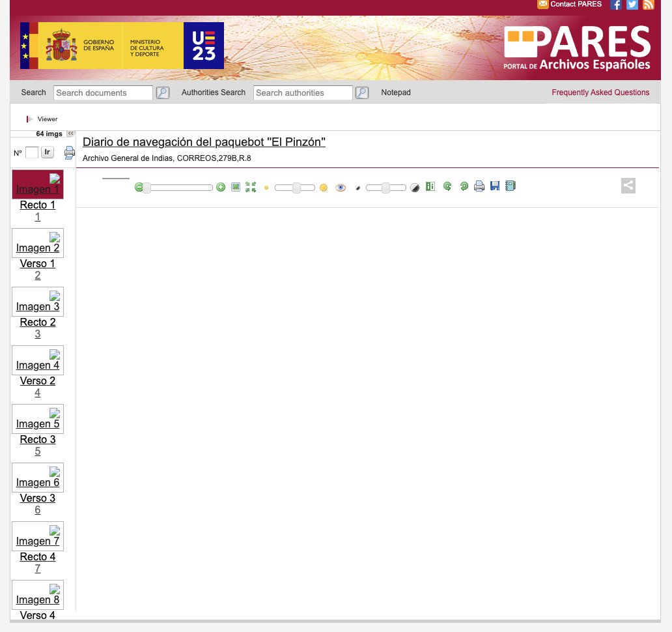This screenshot has height=632, width=672.
Task: Select the Imagen 3 thumbnail
Action: click(x=37, y=302)
